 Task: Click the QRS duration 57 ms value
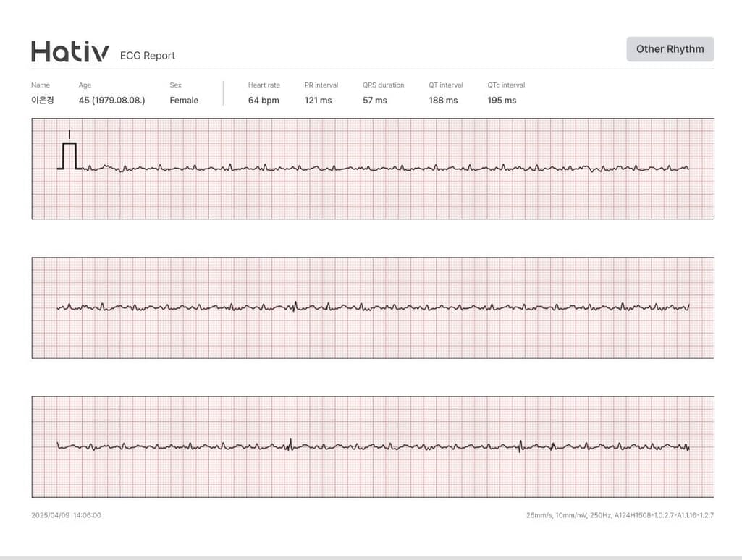click(375, 101)
